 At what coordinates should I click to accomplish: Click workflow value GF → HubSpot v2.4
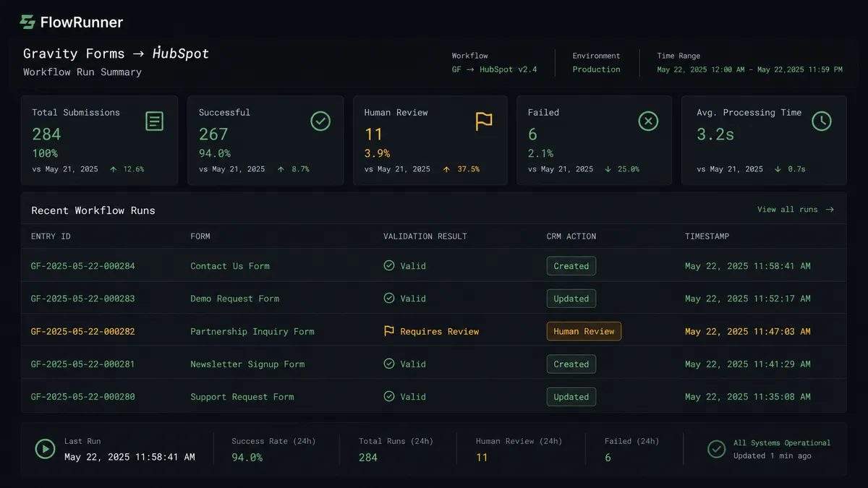(495, 69)
